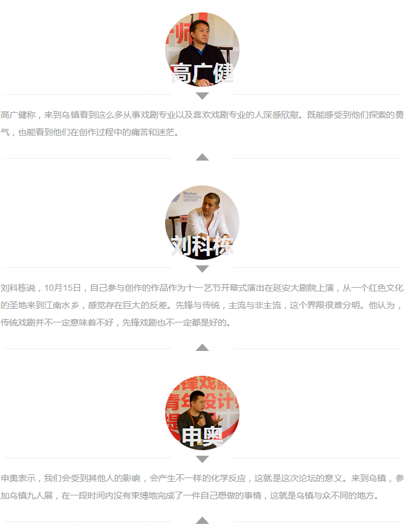Click the down triangle below 高广健 photo
The width and height of the screenshot is (409, 532).
(x=202, y=95)
